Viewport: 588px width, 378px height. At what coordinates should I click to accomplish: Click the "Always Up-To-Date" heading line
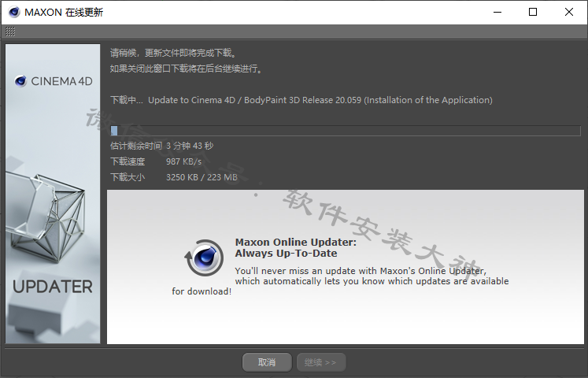(286, 254)
